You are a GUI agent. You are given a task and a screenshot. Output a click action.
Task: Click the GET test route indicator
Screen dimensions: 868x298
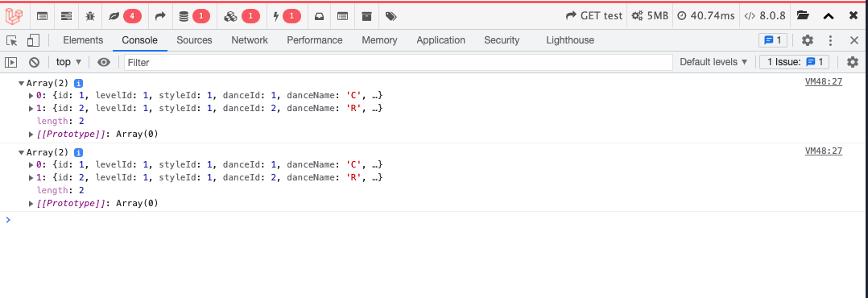(x=594, y=16)
